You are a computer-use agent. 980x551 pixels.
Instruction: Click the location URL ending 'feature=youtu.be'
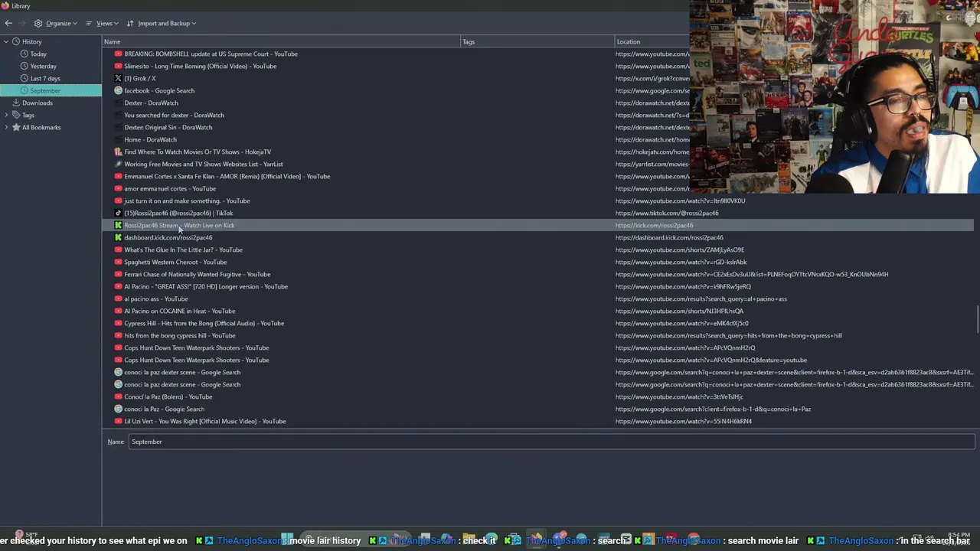(x=711, y=360)
